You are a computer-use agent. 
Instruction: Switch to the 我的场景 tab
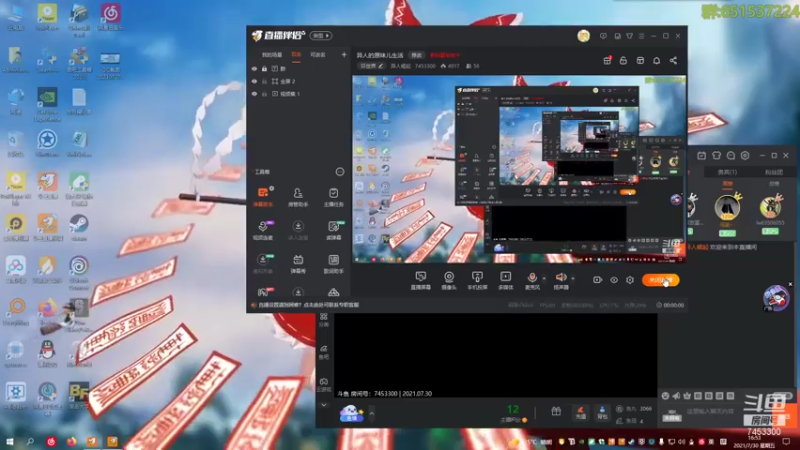point(272,55)
